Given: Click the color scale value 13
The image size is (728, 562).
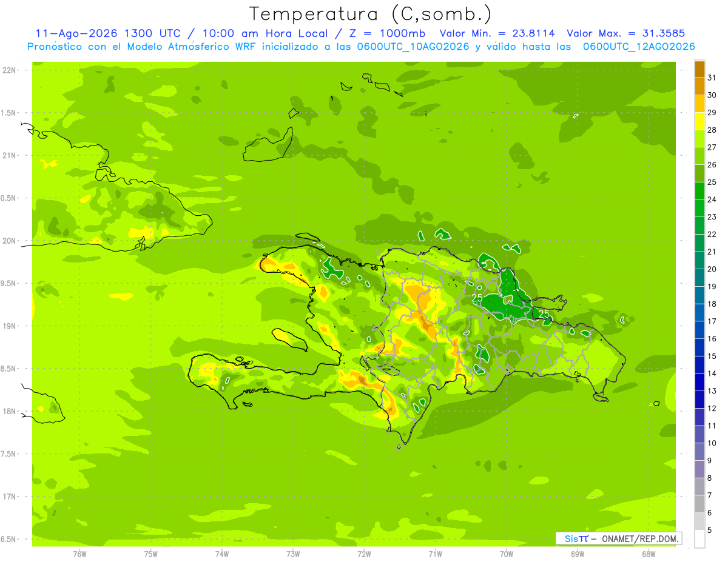Looking at the screenshot, I should pos(712,391).
